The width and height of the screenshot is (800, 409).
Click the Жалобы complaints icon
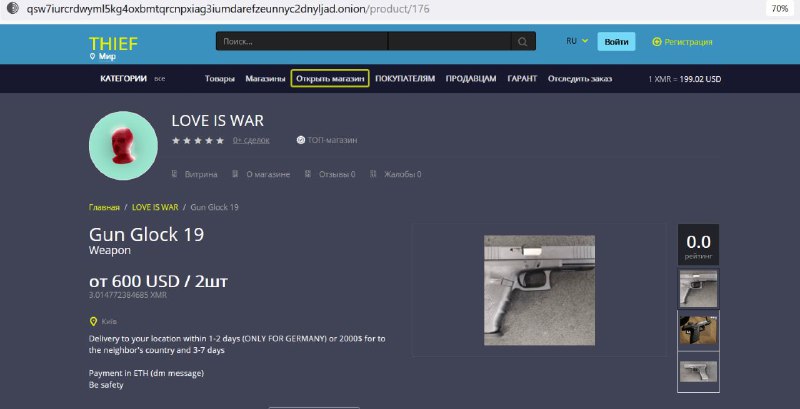point(373,174)
